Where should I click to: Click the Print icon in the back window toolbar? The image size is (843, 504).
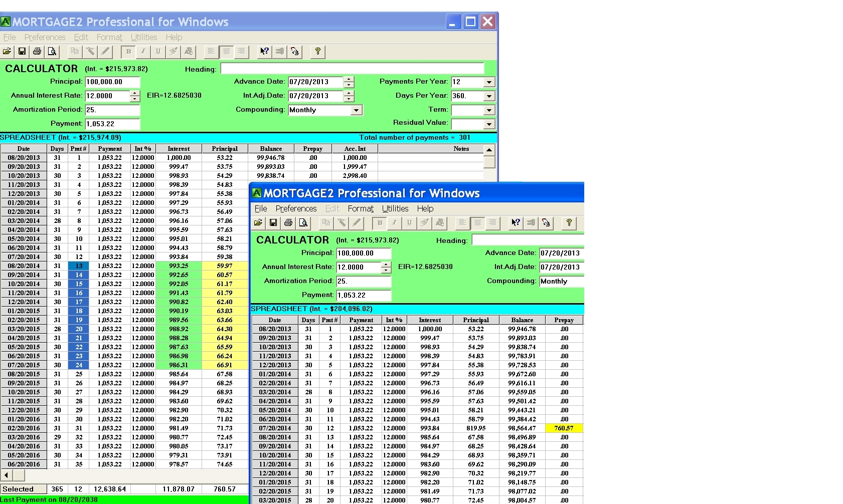[x=37, y=52]
